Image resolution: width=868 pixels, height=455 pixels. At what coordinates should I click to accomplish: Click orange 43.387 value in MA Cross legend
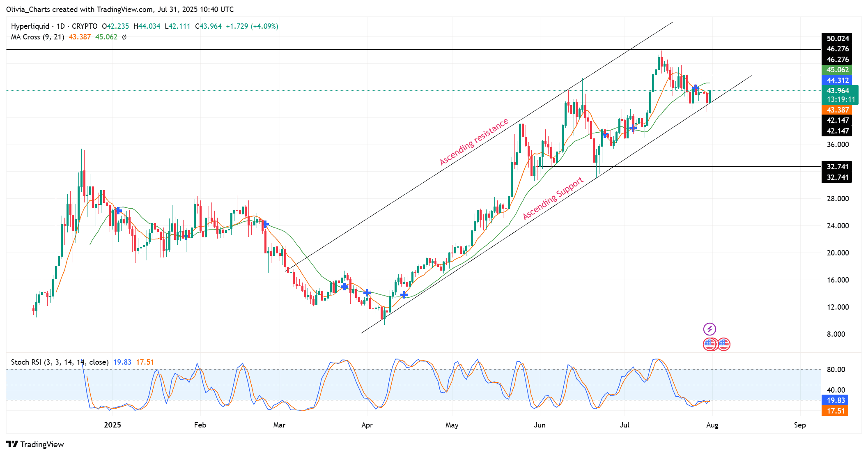(x=80, y=37)
